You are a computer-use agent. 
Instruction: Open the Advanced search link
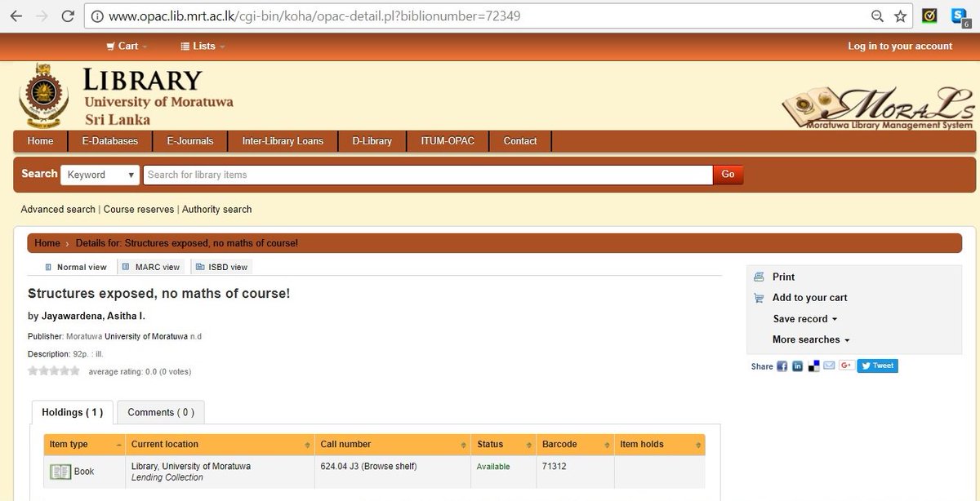click(x=58, y=210)
